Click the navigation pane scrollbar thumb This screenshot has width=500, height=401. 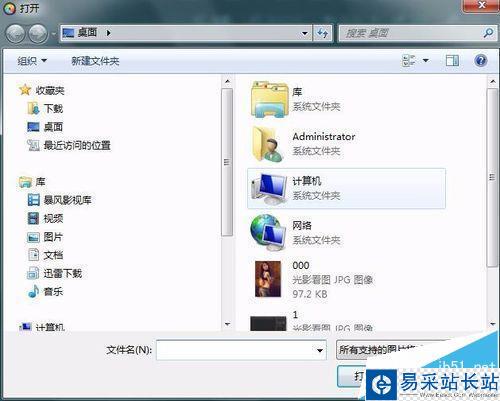227,162
